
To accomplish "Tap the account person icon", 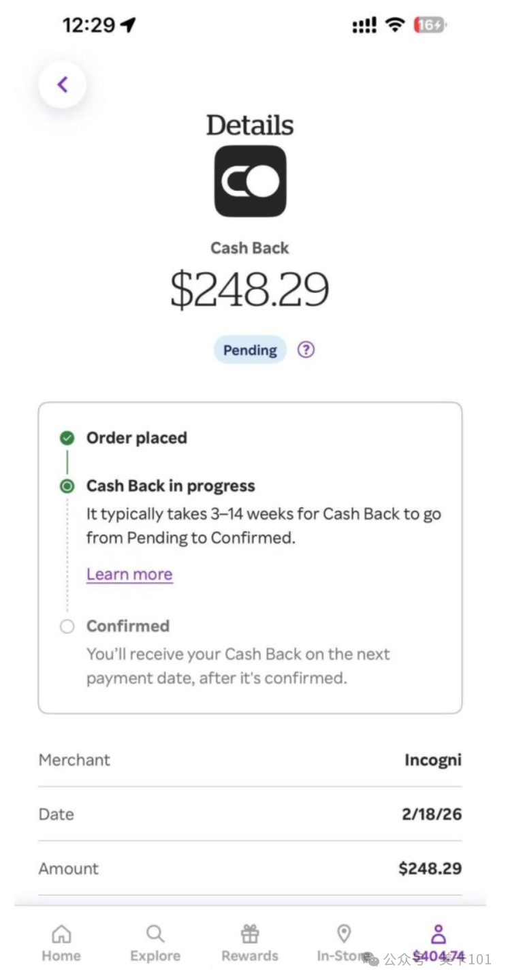I will click(x=439, y=933).
